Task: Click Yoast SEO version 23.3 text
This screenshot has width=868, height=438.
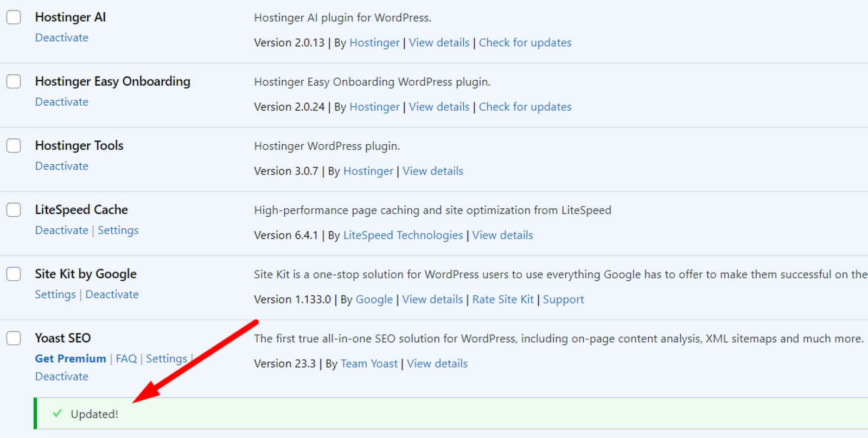Action: click(x=285, y=364)
